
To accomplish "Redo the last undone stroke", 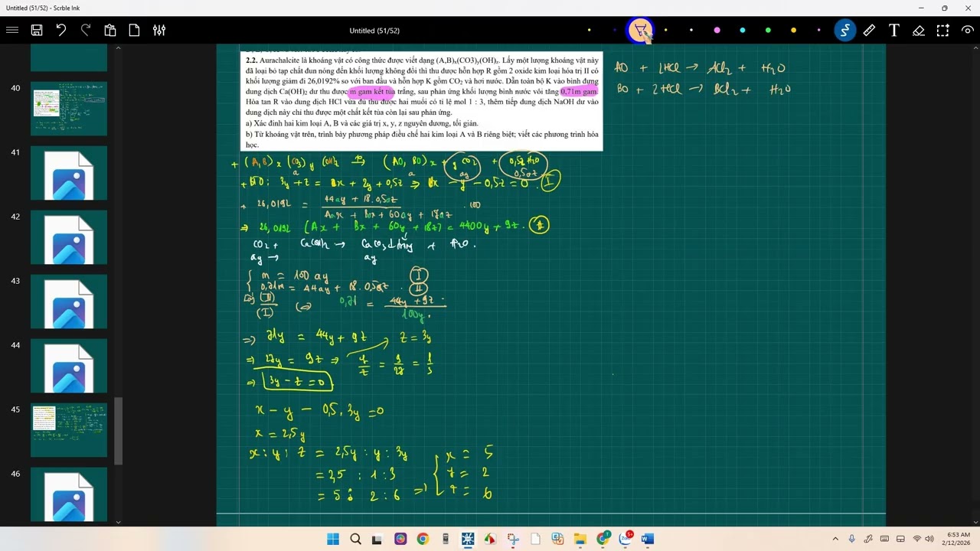I will (x=86, y=31).
